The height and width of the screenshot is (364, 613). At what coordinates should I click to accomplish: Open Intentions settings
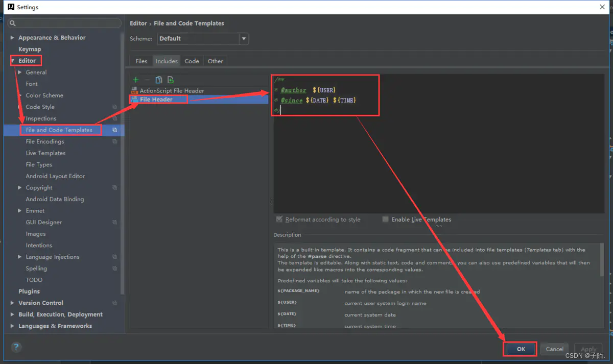click(39, 246)
